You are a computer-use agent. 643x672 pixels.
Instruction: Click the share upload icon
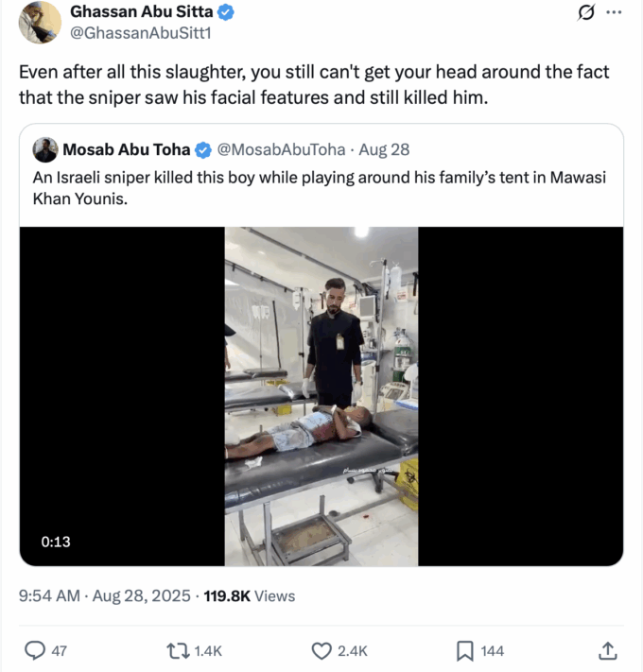click(x=608, y=650)
